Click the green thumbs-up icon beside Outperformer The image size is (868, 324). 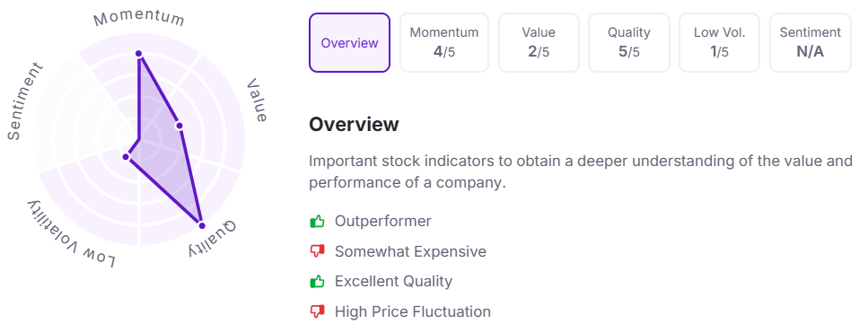(317, 222)
